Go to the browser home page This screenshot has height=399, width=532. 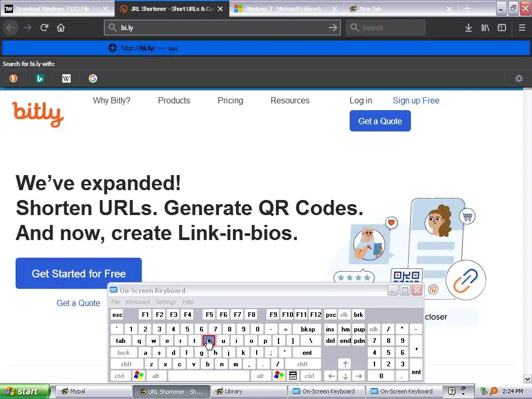pos(61,28)
